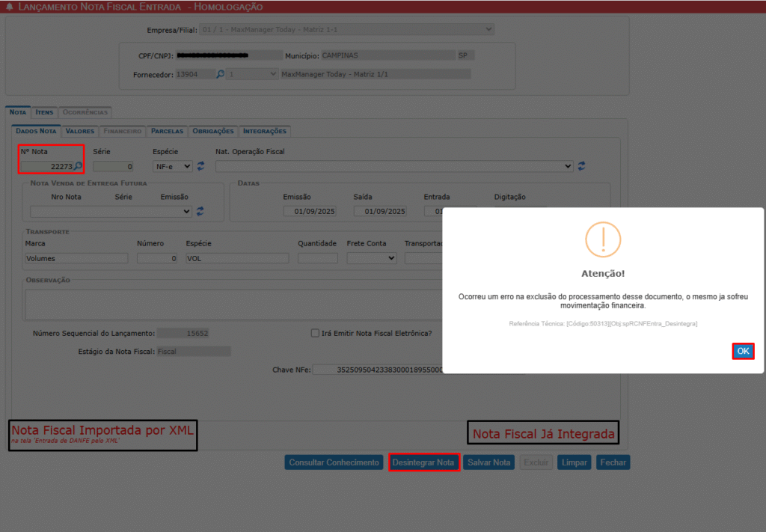Open the Nota Venda Nro Nota dropdown

point(111,212)
